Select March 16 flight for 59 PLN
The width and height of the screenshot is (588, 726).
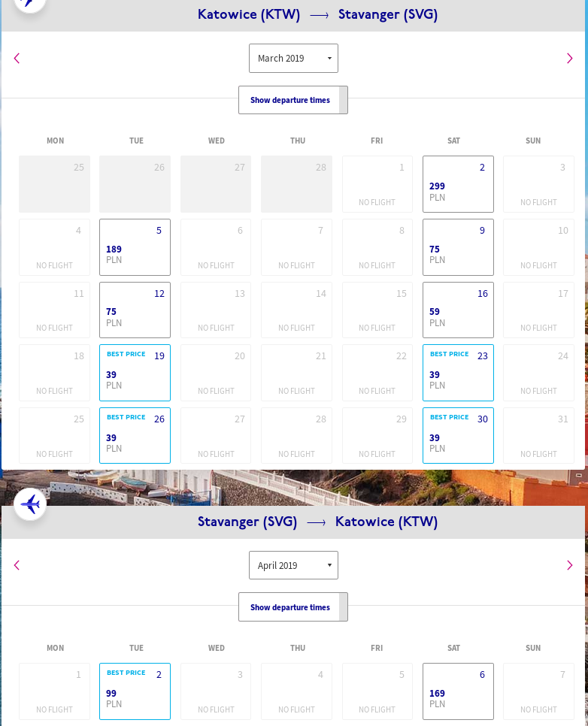[x=458, y=310]
